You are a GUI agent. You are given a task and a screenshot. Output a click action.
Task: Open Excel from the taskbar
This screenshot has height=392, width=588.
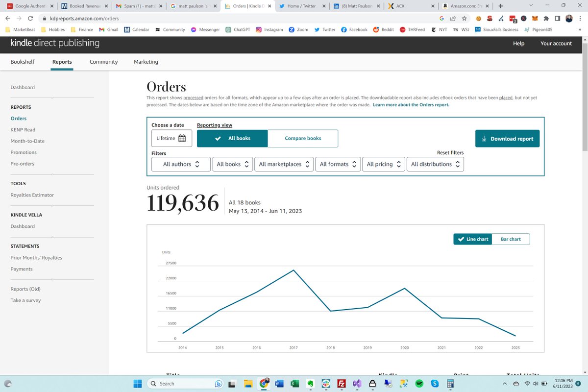click(294, 383)
